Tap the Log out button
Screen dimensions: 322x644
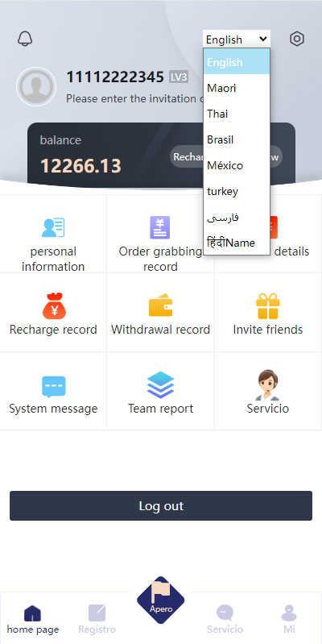161,505
